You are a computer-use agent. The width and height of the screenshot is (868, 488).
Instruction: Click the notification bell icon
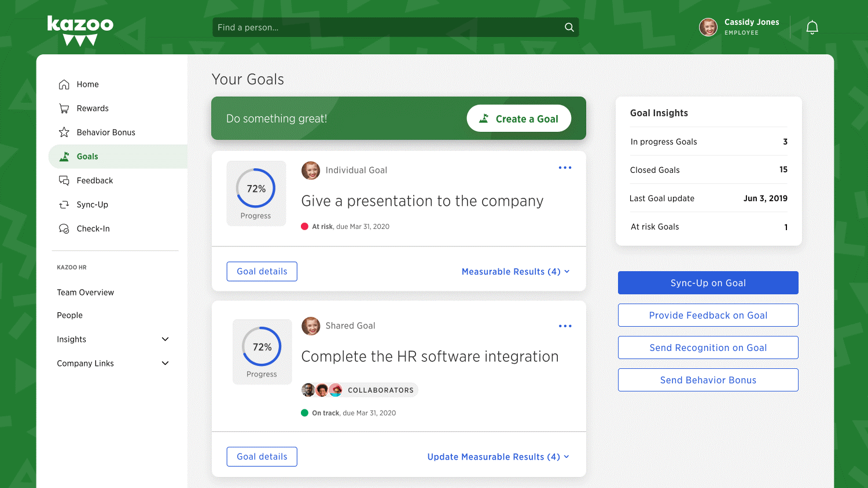click(x=812, y=27)
